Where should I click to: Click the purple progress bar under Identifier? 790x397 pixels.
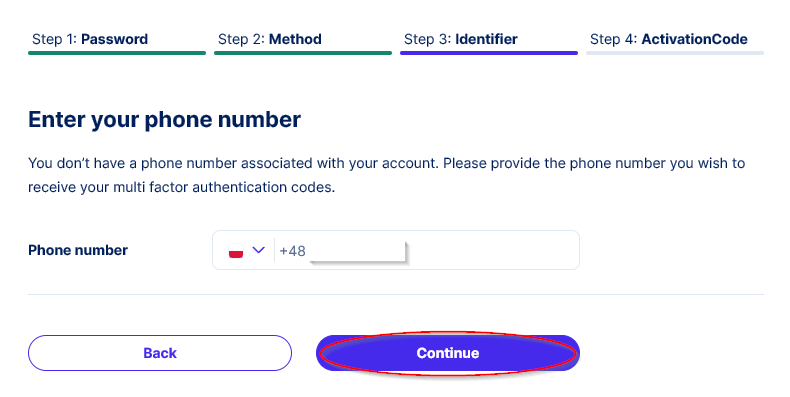(x=489, y=53)
